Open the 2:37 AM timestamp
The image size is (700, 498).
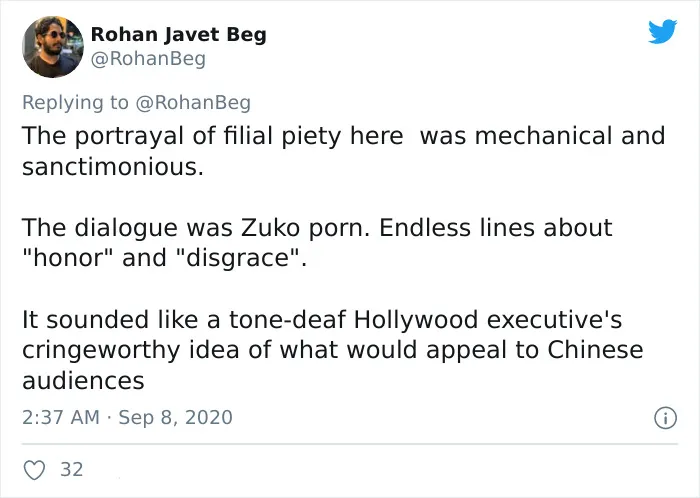click(61, 418)
